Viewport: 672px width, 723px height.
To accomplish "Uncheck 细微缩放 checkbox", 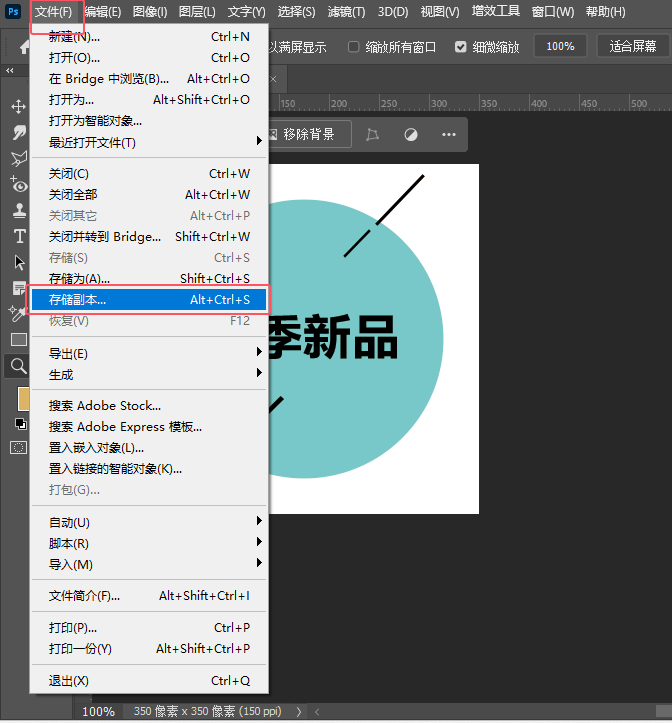I will (460, 47).
